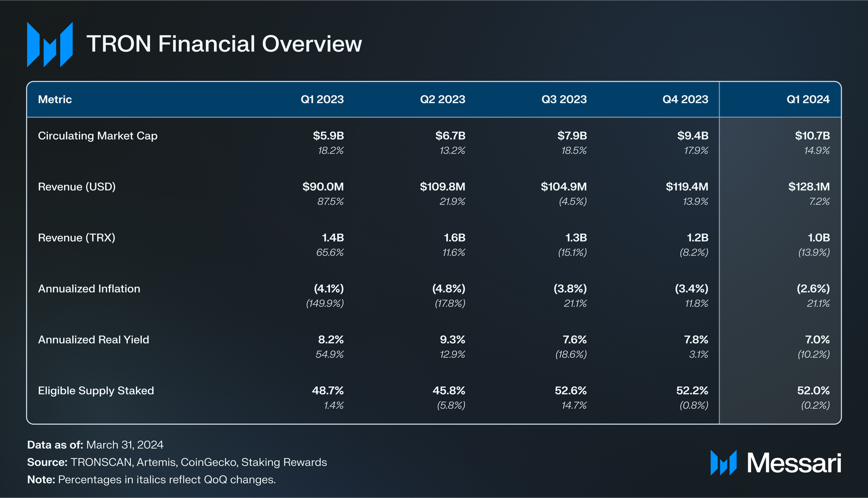Select the Metric column header
The height and width of the screenshot is (498, 868).
(x=55, y=99)
